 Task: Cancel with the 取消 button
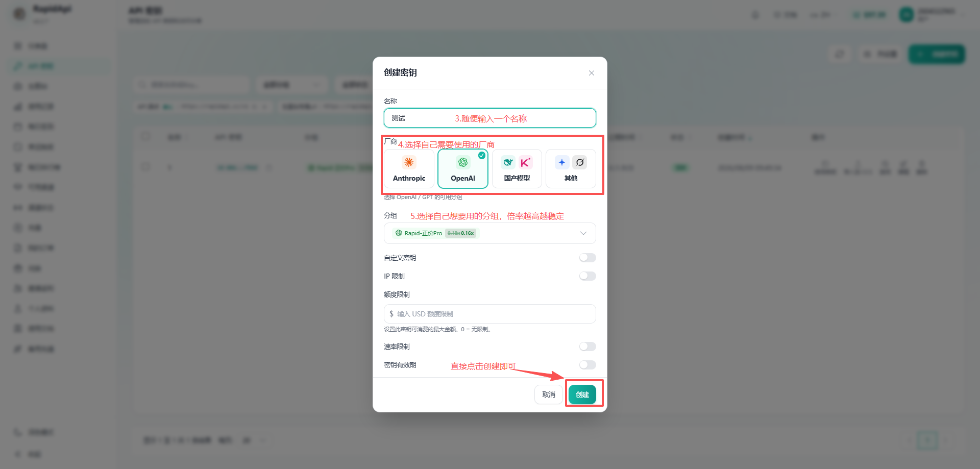pyautogui.click(x=549, y=394)
